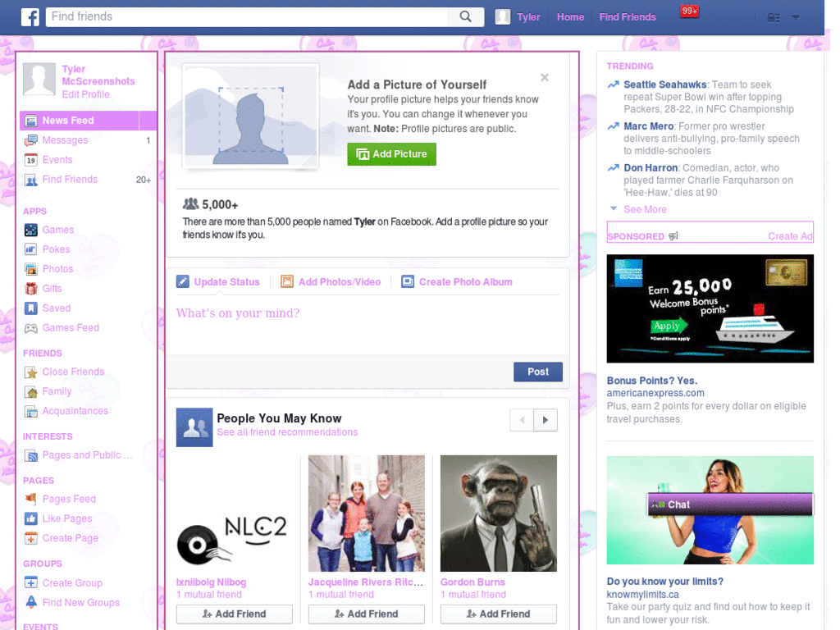840x630 pixels.
Task: Open the Games Feed controller icon
Action: point(31,328)
